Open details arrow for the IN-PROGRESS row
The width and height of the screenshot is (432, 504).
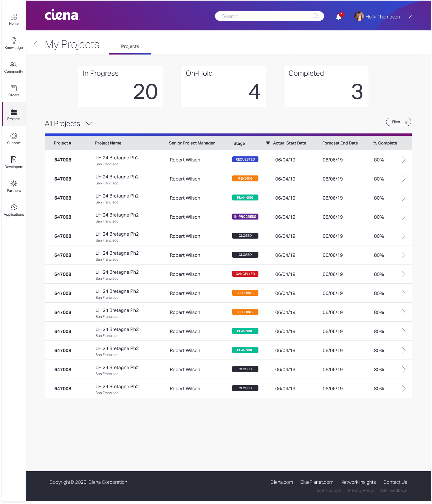(404, 217)
